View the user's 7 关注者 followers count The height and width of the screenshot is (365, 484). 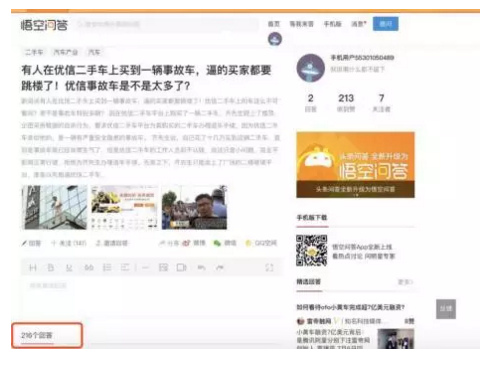point(381,103)
